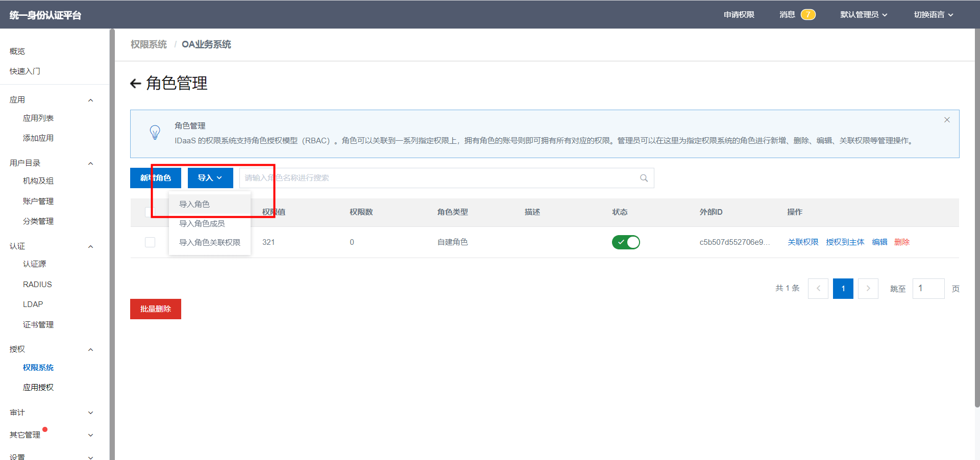Viewport: 980px width, 460px height.
Task: Click the role name search input field
Action: click(x=439, y=178)
